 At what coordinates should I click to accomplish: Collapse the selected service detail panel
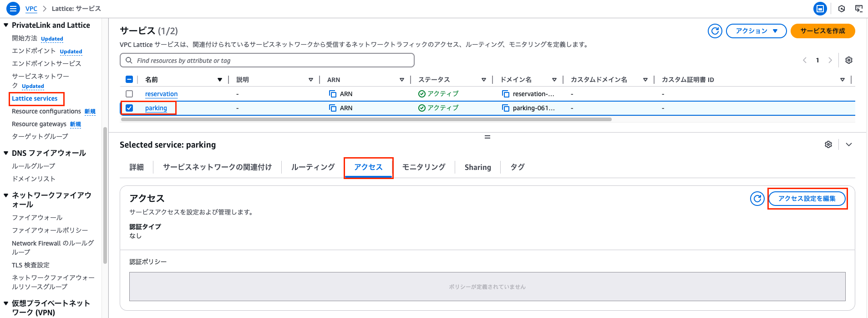point(849,144)
